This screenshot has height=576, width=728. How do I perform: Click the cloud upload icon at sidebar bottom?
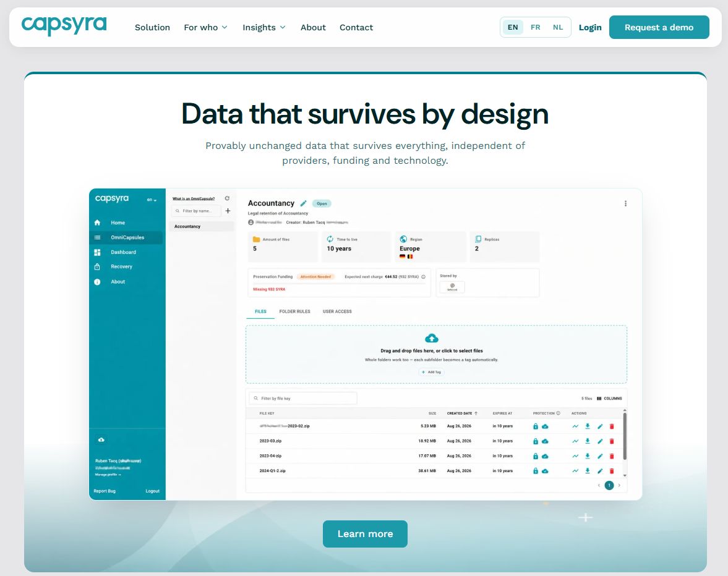(x=101, y=439)
